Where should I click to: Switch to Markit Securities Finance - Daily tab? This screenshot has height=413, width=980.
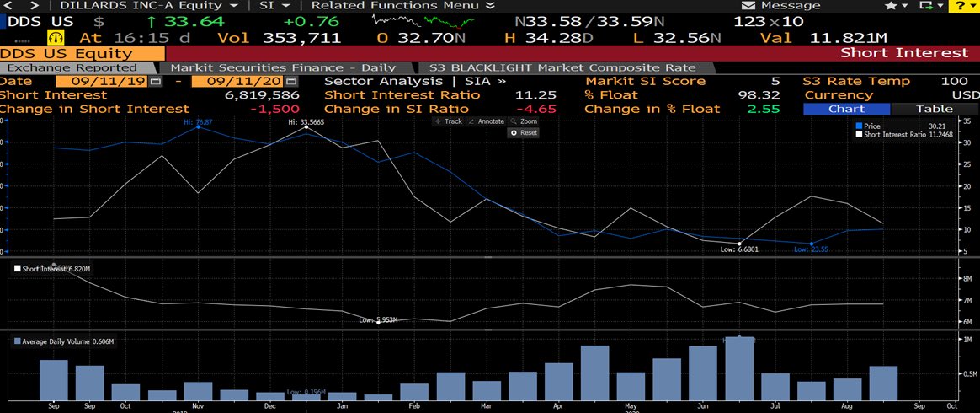[283, 67]
